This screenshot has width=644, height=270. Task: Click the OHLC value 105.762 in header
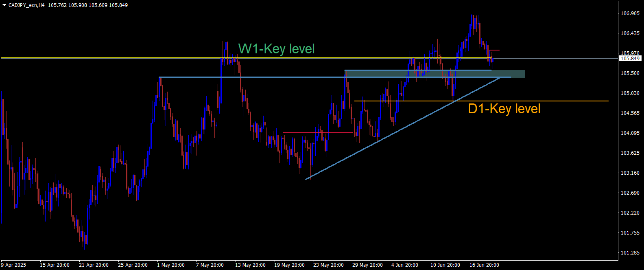click(x=57, y=5)
